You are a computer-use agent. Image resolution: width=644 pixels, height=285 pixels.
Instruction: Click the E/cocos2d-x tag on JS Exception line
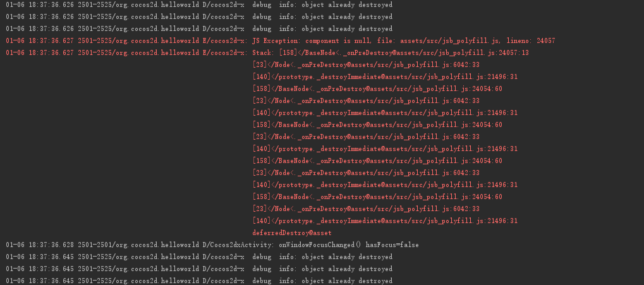224,40
